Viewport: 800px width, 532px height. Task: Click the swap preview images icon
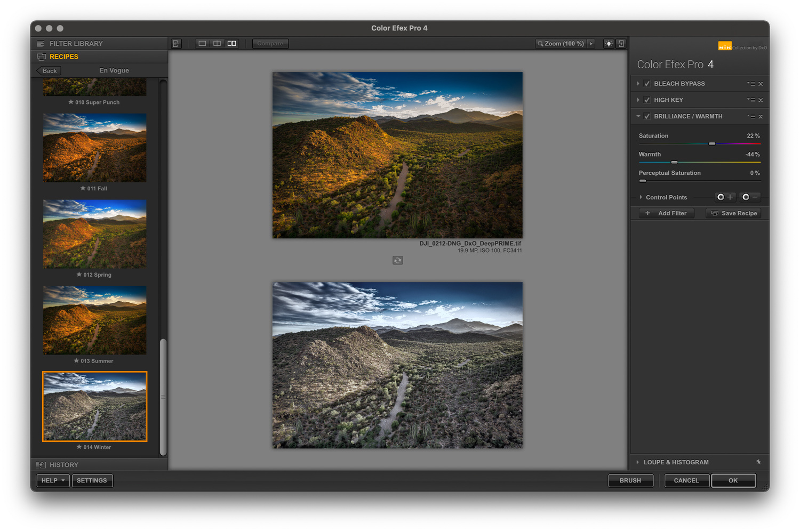coord(397,260)
